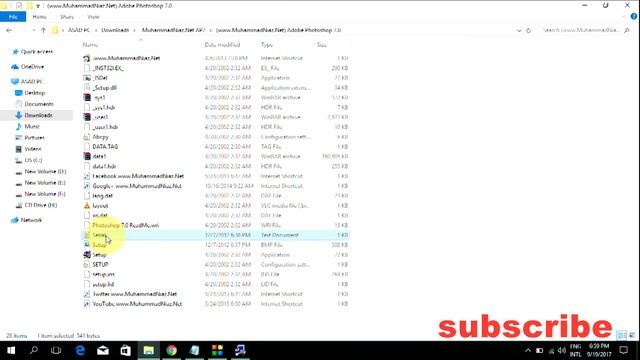Select the lang.dat file
This screenshot has height=360, width=640.
[102, 196]
